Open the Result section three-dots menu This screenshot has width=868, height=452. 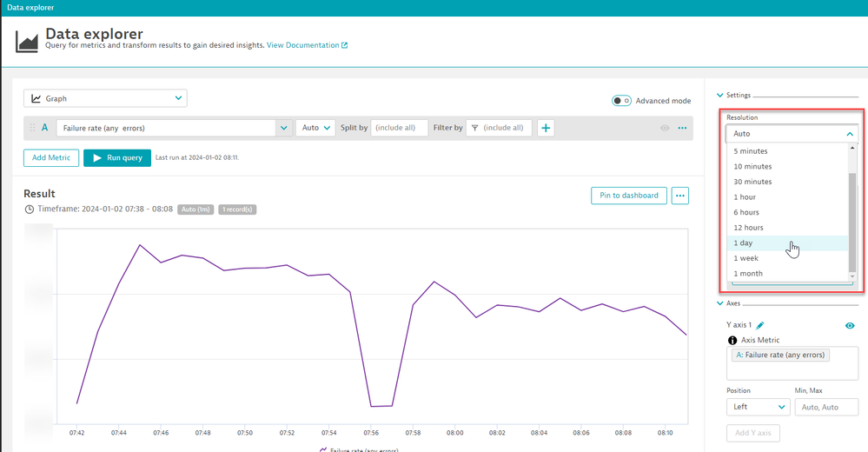pyautogui.click(x=680, y=196)
